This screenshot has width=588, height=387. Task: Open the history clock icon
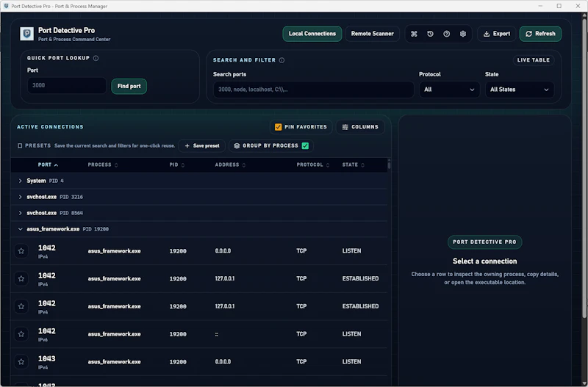click(x=430, y=34)
